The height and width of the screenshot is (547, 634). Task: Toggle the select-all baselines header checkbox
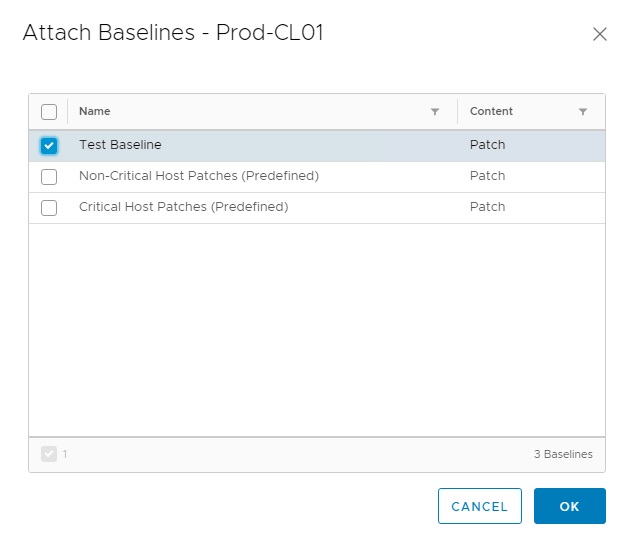[49, 112]
